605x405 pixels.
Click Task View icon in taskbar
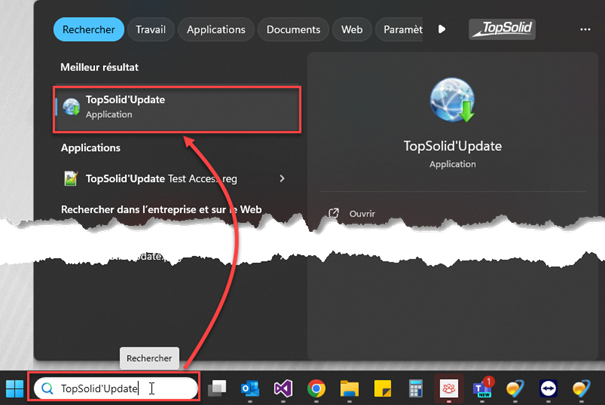217,388
